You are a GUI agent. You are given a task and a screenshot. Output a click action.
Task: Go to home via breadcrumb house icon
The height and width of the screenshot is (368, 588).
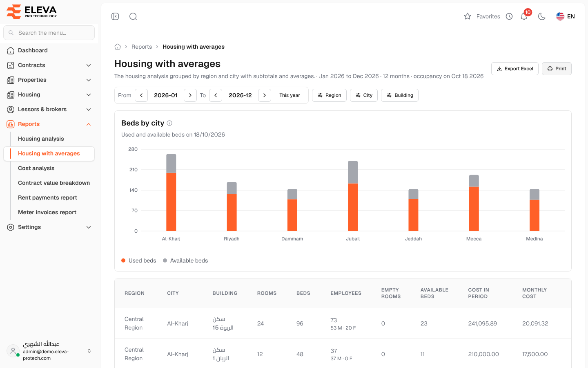[118, 47]
